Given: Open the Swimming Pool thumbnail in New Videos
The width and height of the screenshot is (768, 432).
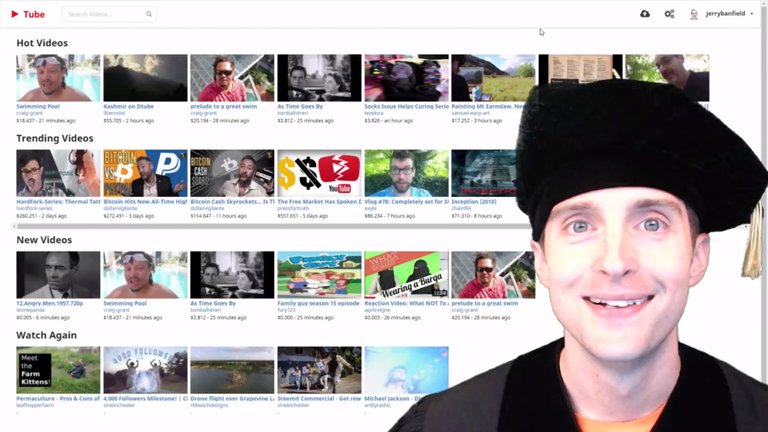Looking at the screenshot, I should point(145,275).
